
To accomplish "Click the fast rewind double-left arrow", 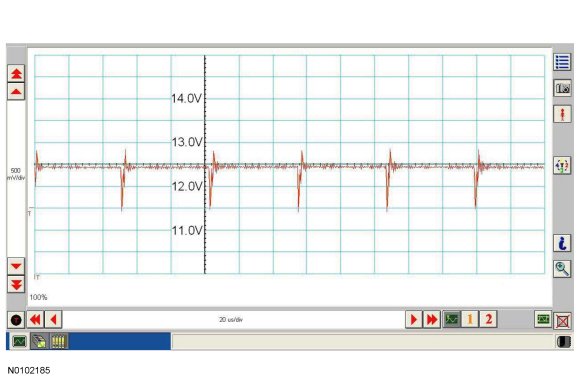I will click(36, 320).
